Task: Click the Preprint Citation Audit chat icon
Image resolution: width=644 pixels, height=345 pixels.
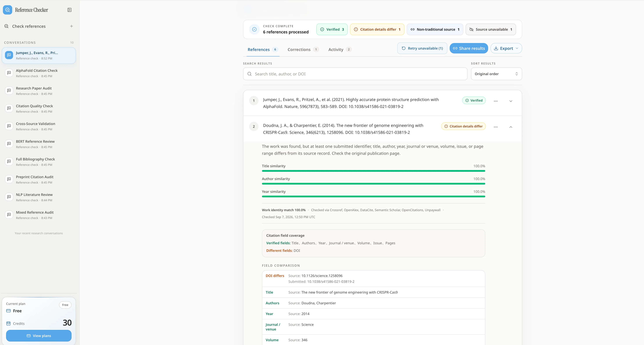Action: 9,179
